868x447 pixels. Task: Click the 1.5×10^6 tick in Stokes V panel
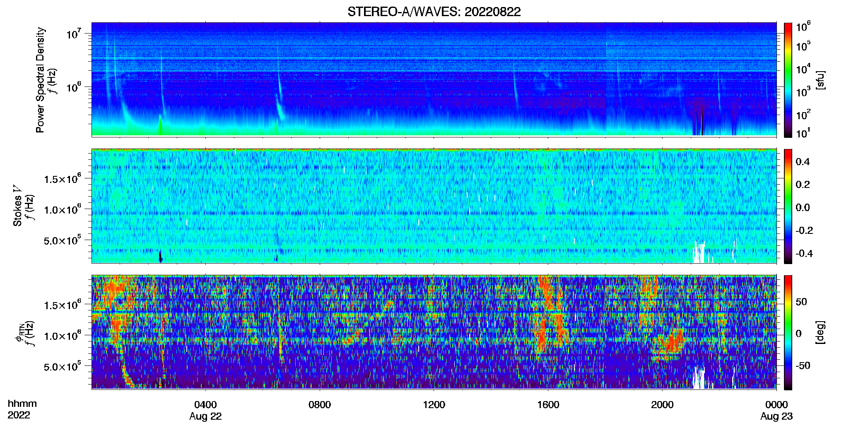point(63,178)
